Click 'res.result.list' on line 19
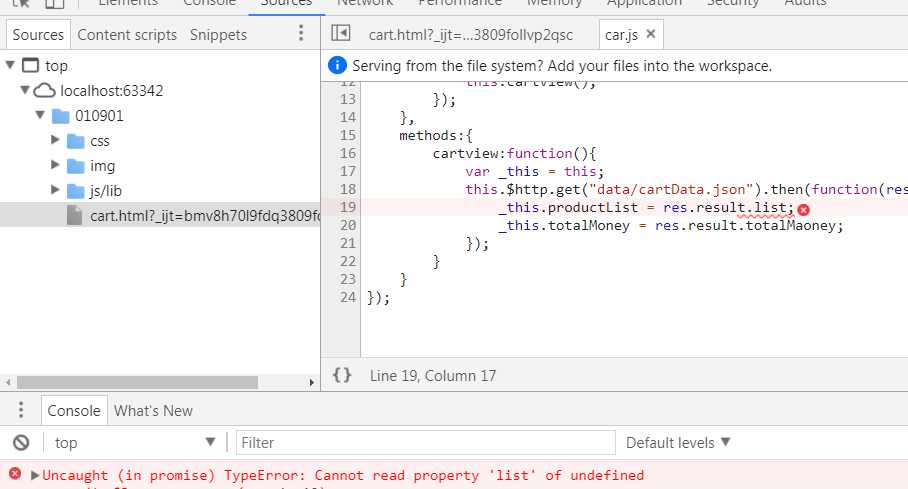Viewport: 908px width, 489px height. tap(724, 207)
